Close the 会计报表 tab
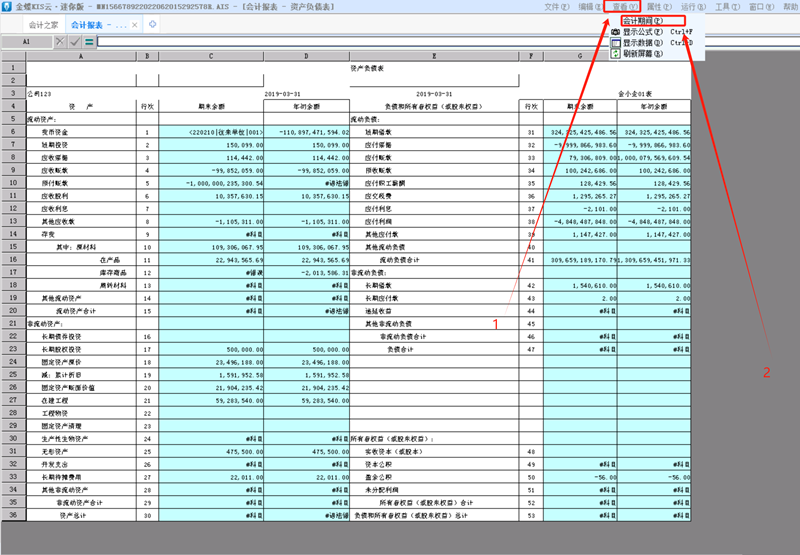This screenshot has height=555, width=800. [136, 24]
